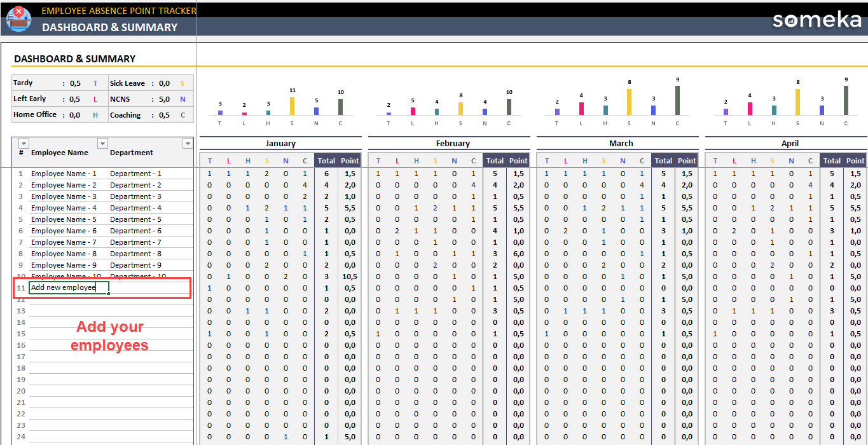
Task: Click the dark gray C bar in March chart
Action: [x=677, y=100]
